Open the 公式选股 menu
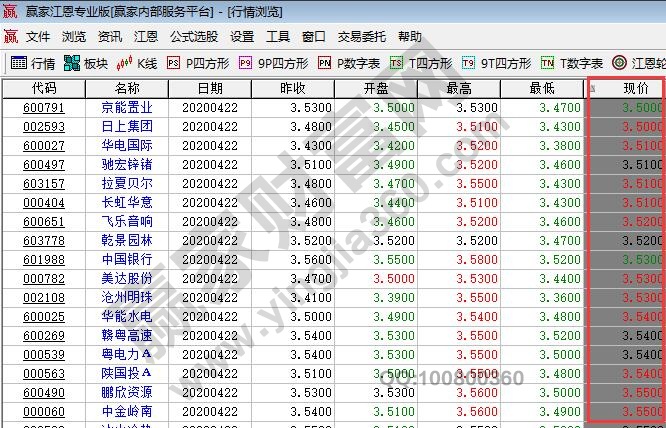The width and height of the screenshot is (666, 428). click(x=193, y=37)
